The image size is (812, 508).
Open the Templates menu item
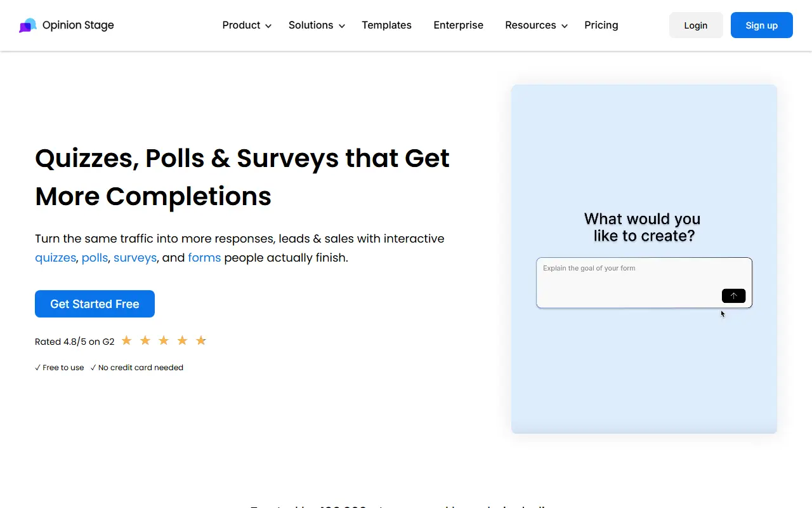[386, 25]
